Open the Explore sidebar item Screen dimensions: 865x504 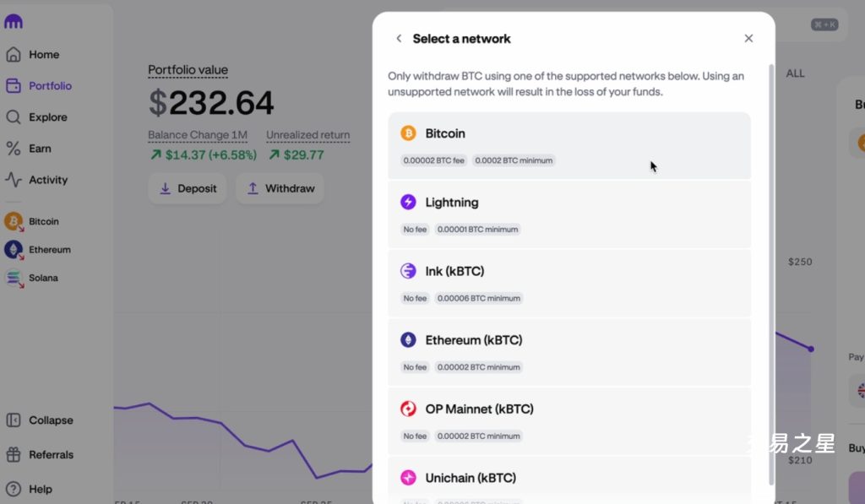pyautogui.click(x=47, y=117)
